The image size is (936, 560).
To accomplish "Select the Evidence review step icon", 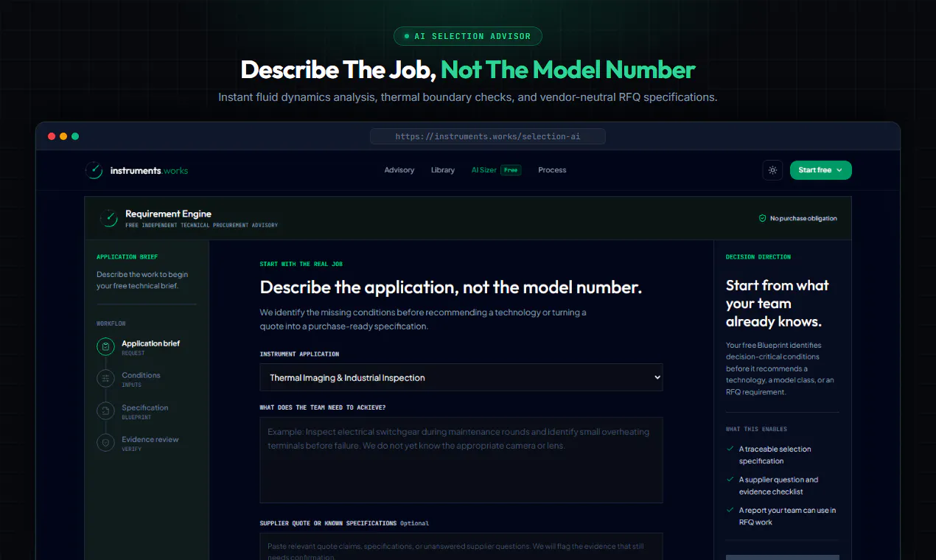I will (x=105, y=442).
